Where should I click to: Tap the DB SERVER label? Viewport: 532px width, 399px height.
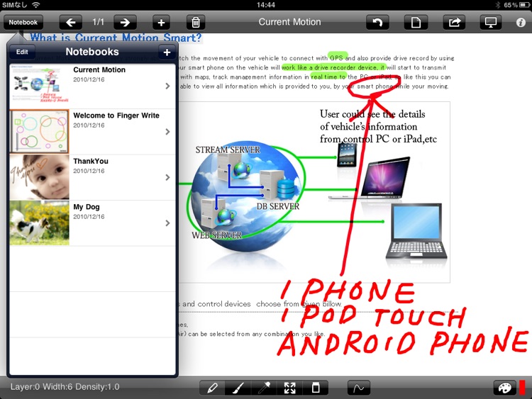point(278,206)
